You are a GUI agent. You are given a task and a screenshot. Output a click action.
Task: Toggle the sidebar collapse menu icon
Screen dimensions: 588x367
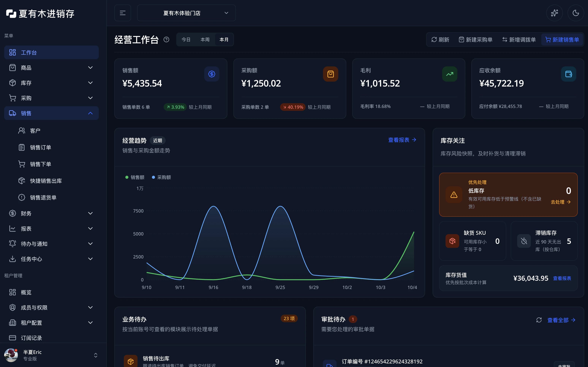point(123,13)
